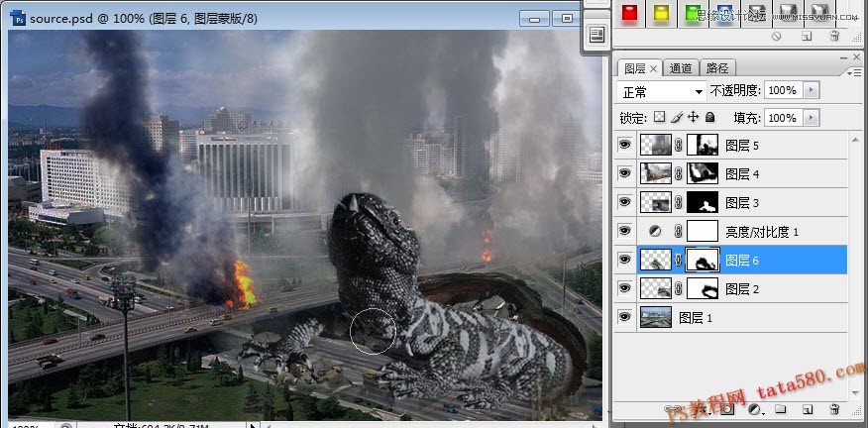The height and width of the screenshot is (428, 868).
Task: Select the 图层 6 layer thumbnail
Action: tap(655, 260)
